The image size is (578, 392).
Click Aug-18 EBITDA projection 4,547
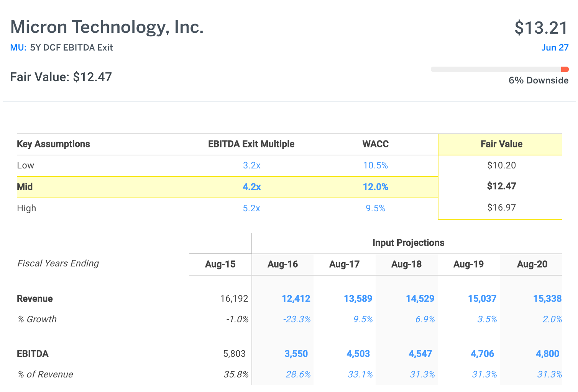[420, 354]
